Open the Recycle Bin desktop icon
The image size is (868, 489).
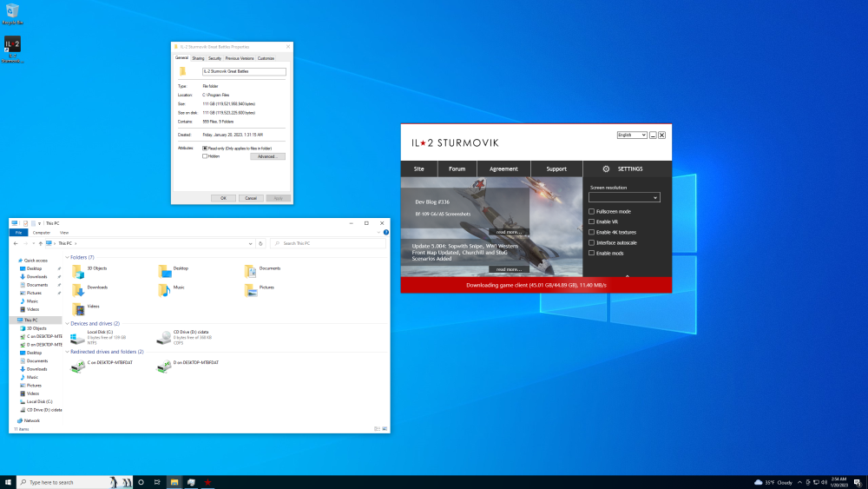click(x=11, y=11)
